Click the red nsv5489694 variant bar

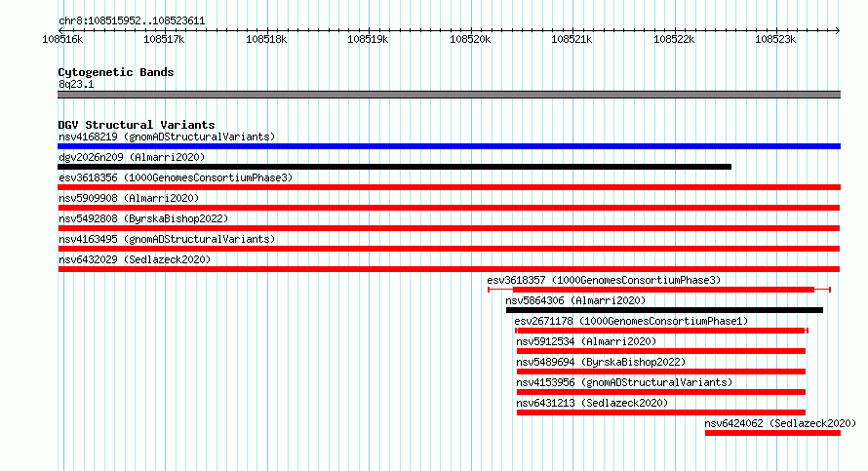pos(661,372)
